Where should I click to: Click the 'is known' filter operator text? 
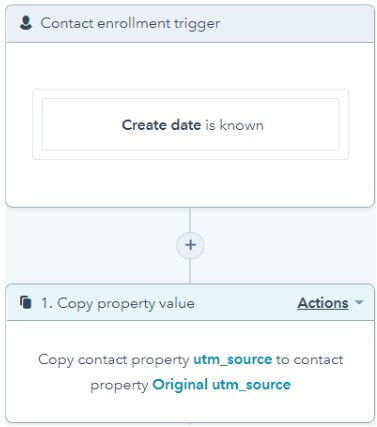click(234, 125)
